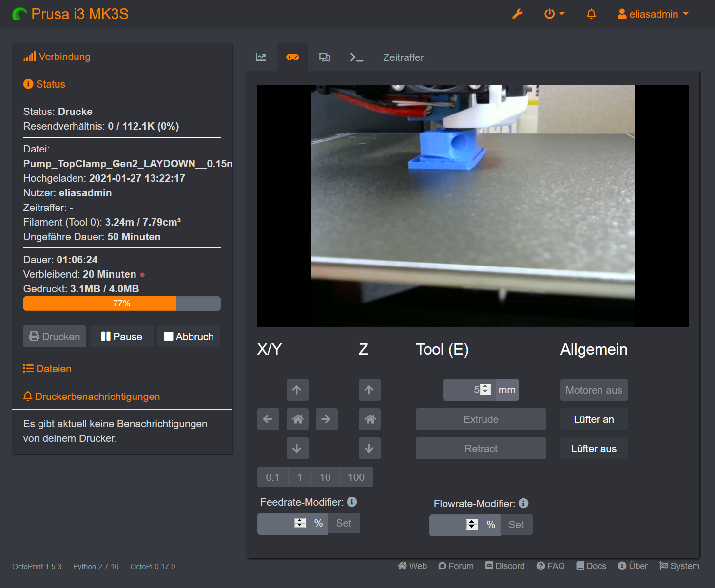
Task: Home the X/Y axes
Action: click(x=297, y=419)
